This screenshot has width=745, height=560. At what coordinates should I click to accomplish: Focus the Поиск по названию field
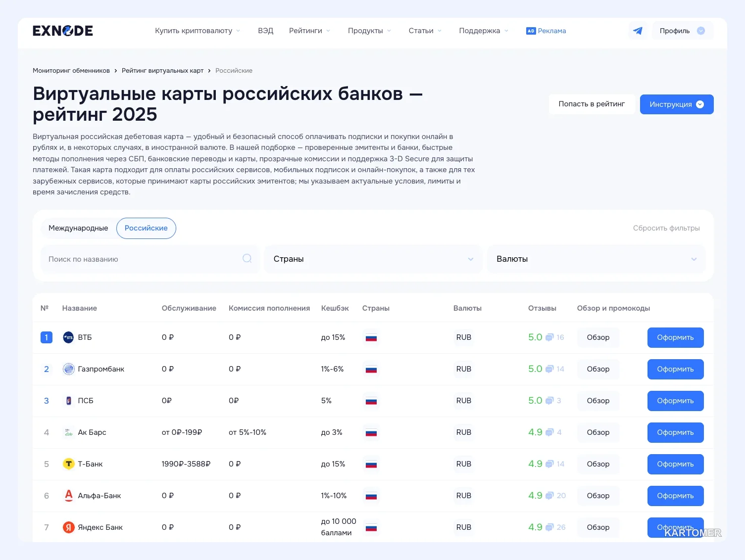[x=150, y=259]
